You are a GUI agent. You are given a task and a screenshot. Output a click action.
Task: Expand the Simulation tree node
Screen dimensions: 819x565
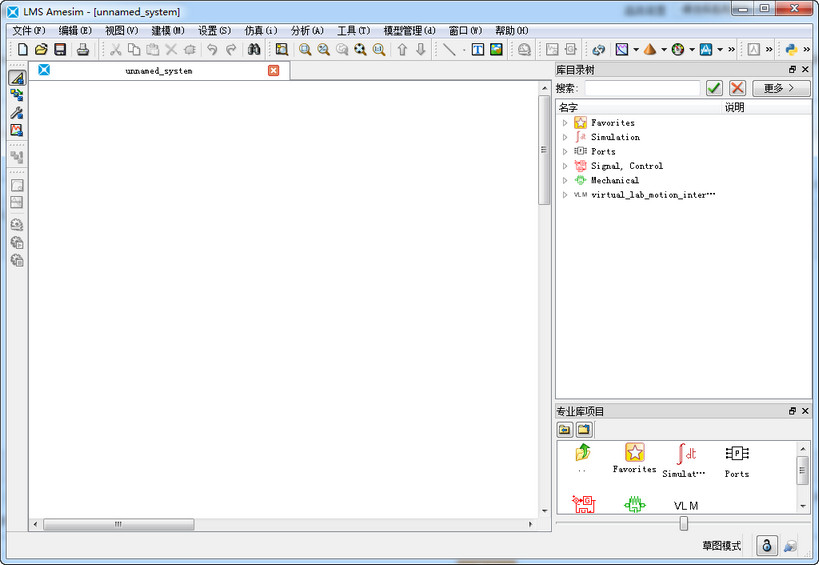pyautogui.click(x=565, y=137)
